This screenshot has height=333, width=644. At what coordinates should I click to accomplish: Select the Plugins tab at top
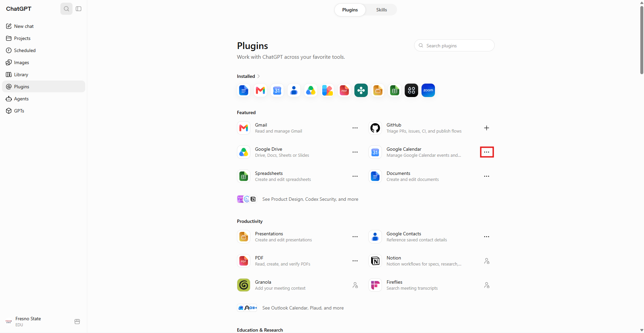pyautogui.click(x=350, y=10)
